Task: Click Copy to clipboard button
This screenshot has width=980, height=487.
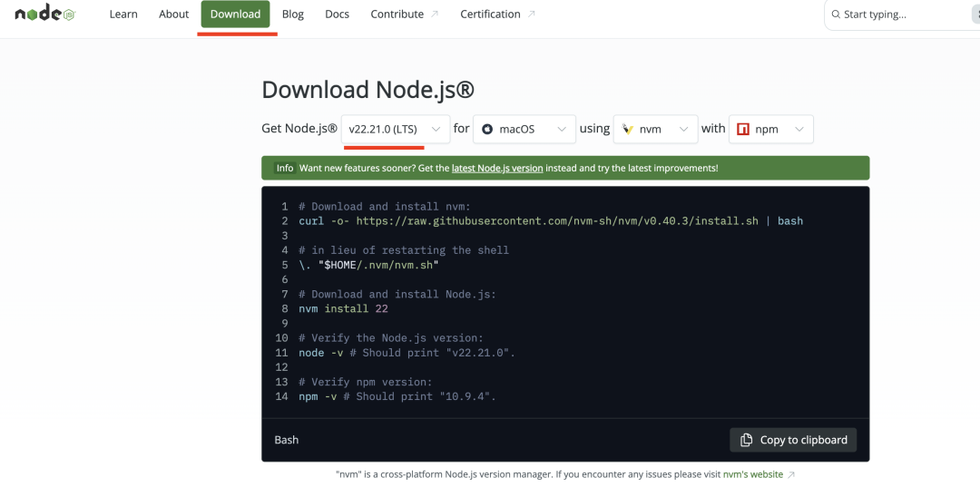Action: tap(793, 440)
